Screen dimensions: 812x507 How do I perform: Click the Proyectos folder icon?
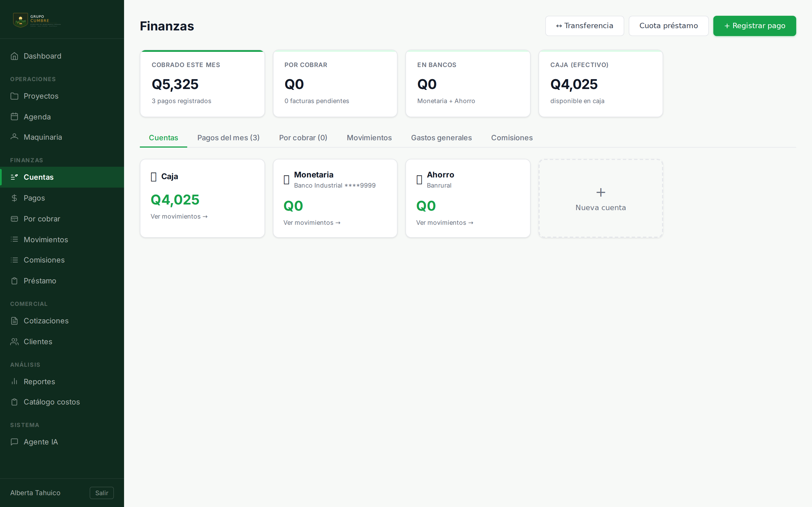click(x=14, y=96)
